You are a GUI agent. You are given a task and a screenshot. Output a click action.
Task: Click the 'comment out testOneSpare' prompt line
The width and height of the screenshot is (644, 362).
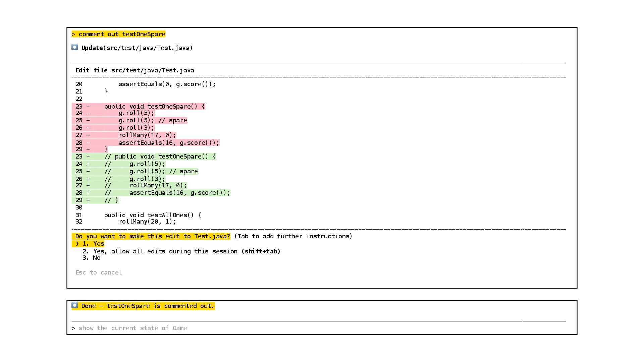(x=118, y=34)
